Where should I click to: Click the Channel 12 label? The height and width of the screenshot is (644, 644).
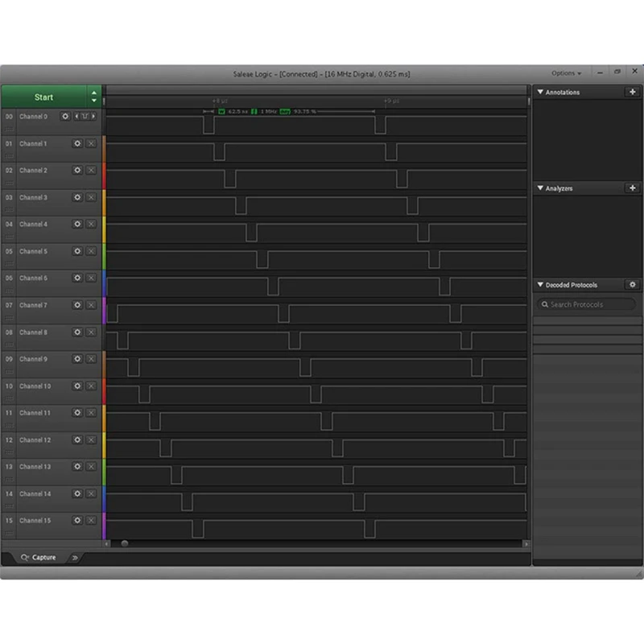[x=35, y=440]
